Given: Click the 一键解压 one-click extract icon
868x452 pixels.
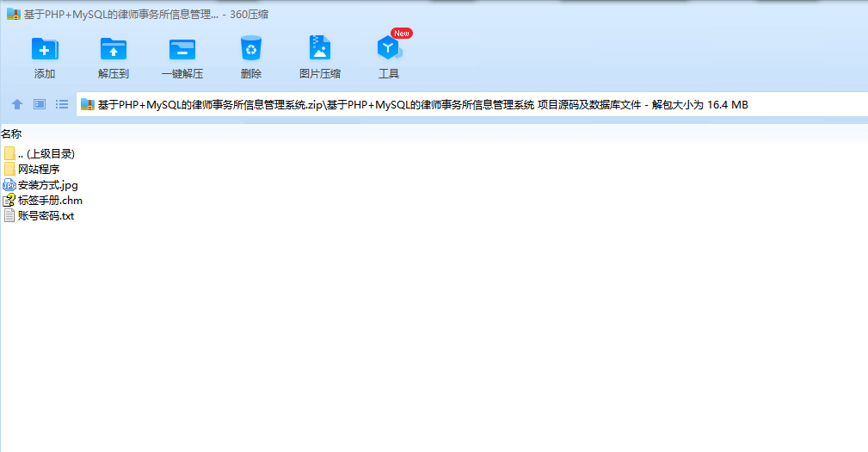Looking at the screenshot, I should [x=182, y=49].
